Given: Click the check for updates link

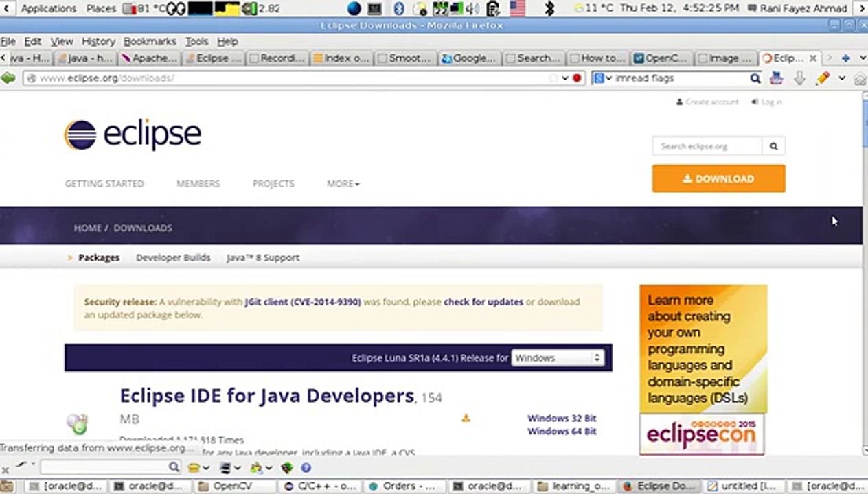Looking at the screenshot, I should pyautogui.click(x=483, y=301).
